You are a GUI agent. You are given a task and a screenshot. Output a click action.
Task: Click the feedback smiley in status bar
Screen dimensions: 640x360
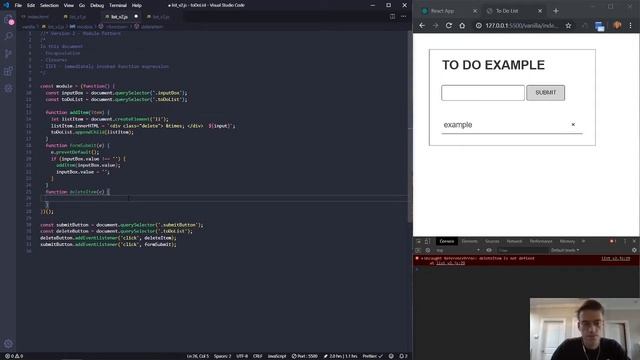(x=391, y=356)
